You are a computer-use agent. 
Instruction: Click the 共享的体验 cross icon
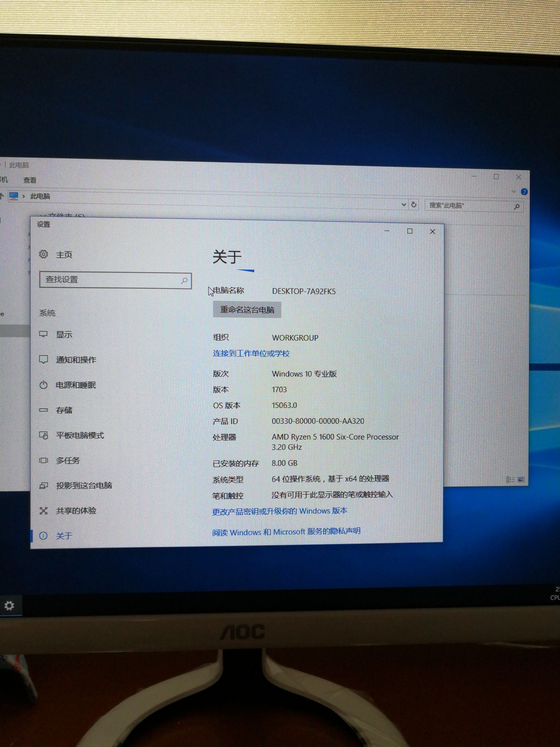(x=44, y=511)
